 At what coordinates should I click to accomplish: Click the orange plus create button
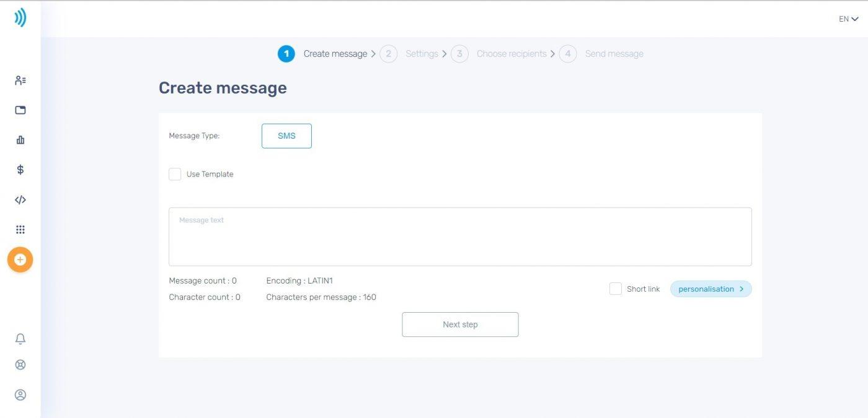(20, 259)
